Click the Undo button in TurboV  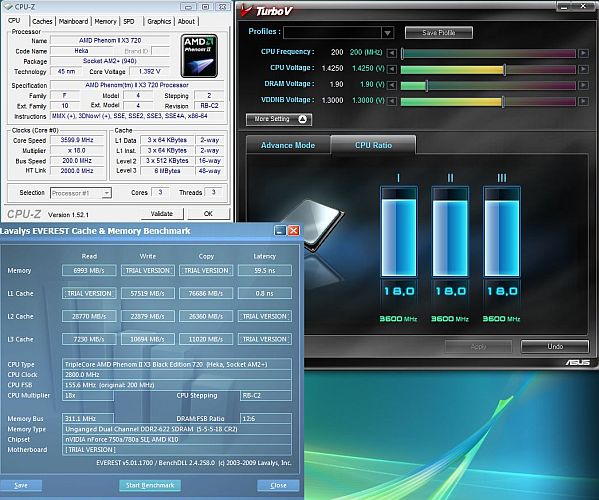pyautogui.click(x=555, y=346)
